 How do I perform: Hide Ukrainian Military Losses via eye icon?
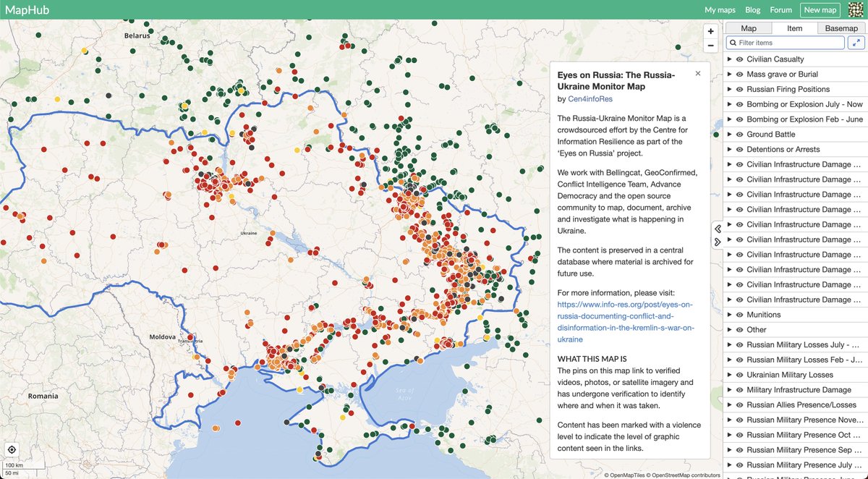[740, 375]
